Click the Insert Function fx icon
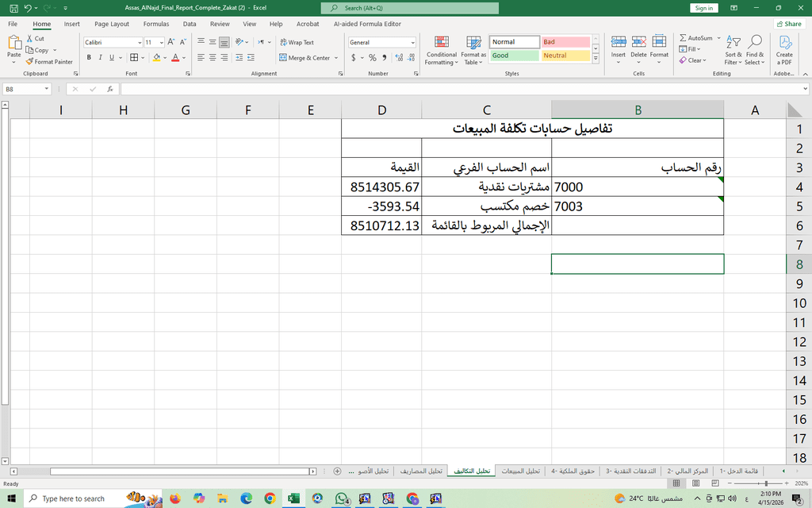 [109, 89]
